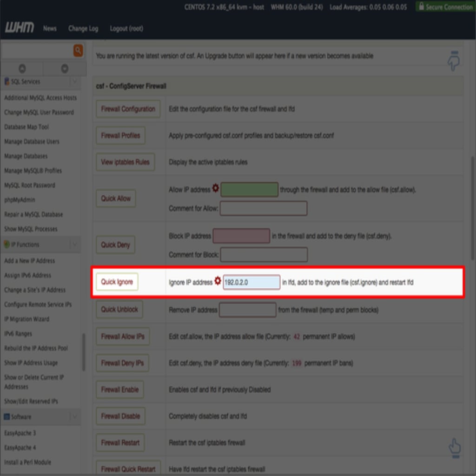The width and height of the screenshot is (476, 476).
Task: Click the Quick Allow button
Action: [116, 198]
